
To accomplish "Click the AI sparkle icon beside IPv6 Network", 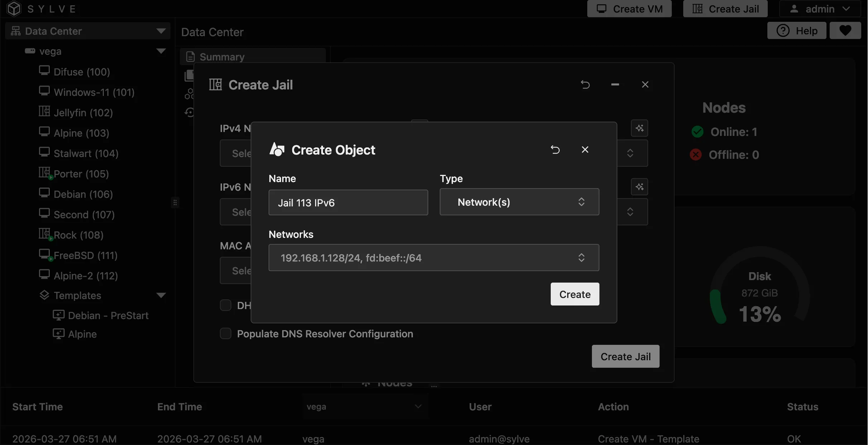I will click(640, 187).
